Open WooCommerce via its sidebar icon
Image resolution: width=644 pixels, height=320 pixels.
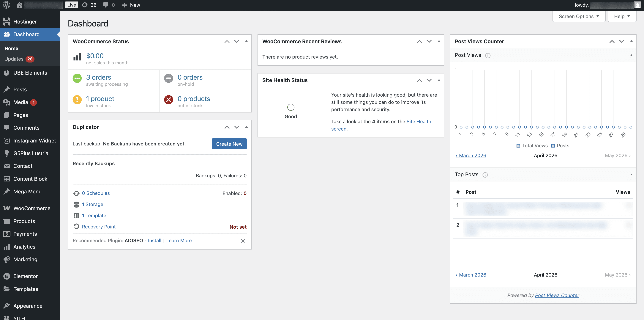7,208
